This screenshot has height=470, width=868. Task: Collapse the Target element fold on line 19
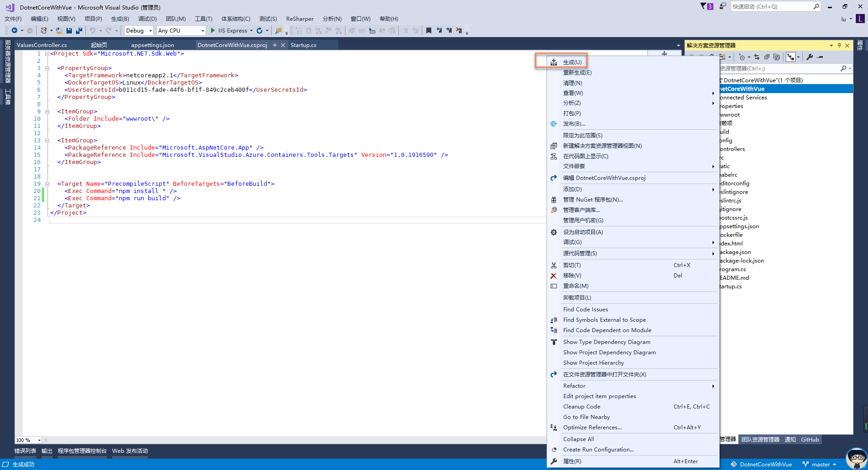coord(47,184)
